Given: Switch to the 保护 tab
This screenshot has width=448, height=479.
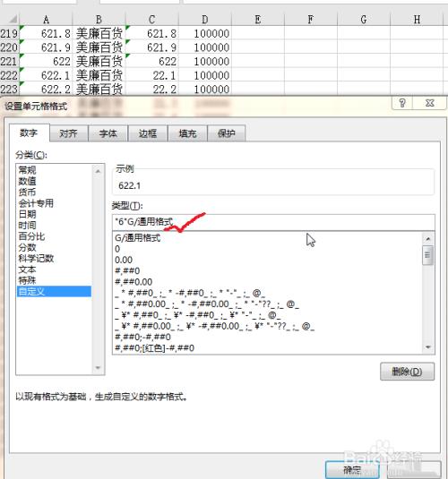Looking at the screenshot, I should pyautogui.click(x=227, y=133).
